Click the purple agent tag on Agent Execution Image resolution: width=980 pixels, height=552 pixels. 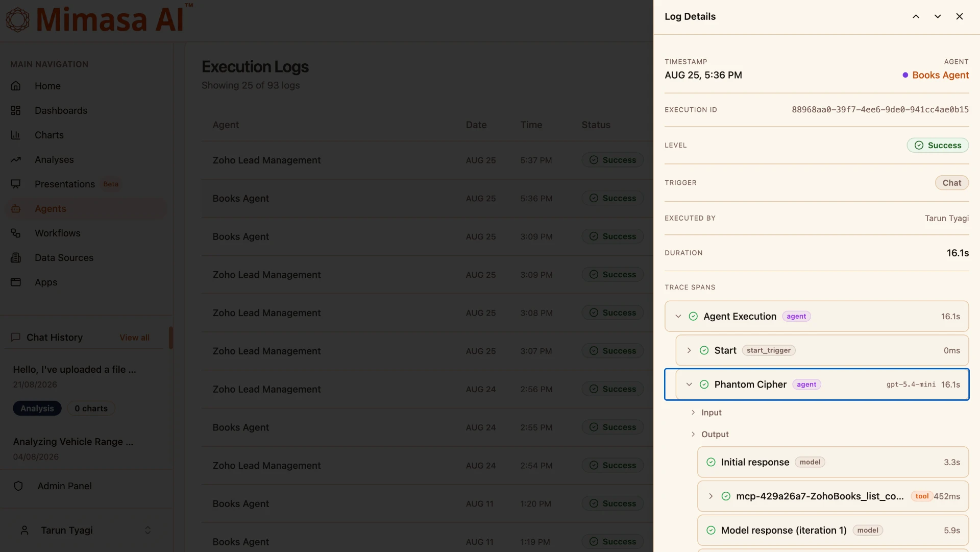(x=796, y=316)
